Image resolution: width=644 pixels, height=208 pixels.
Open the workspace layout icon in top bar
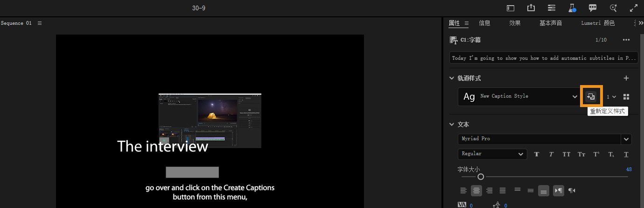click(x=511, y=8)
